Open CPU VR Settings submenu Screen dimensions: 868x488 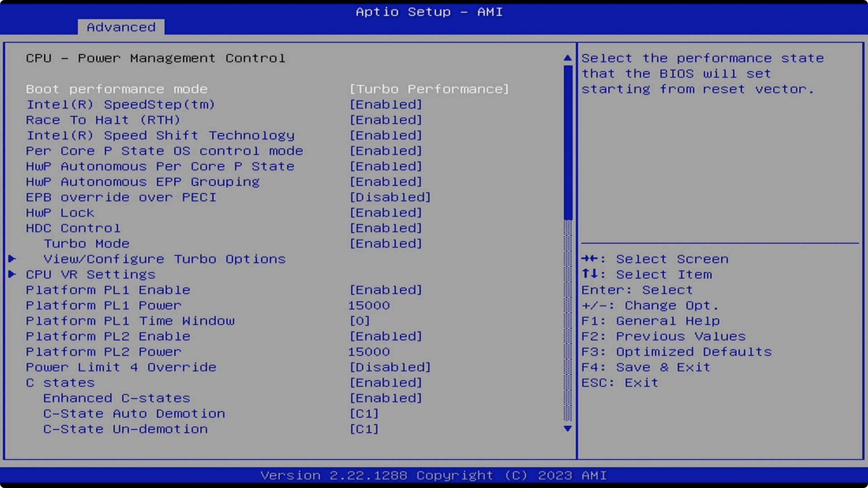point(90,274)
